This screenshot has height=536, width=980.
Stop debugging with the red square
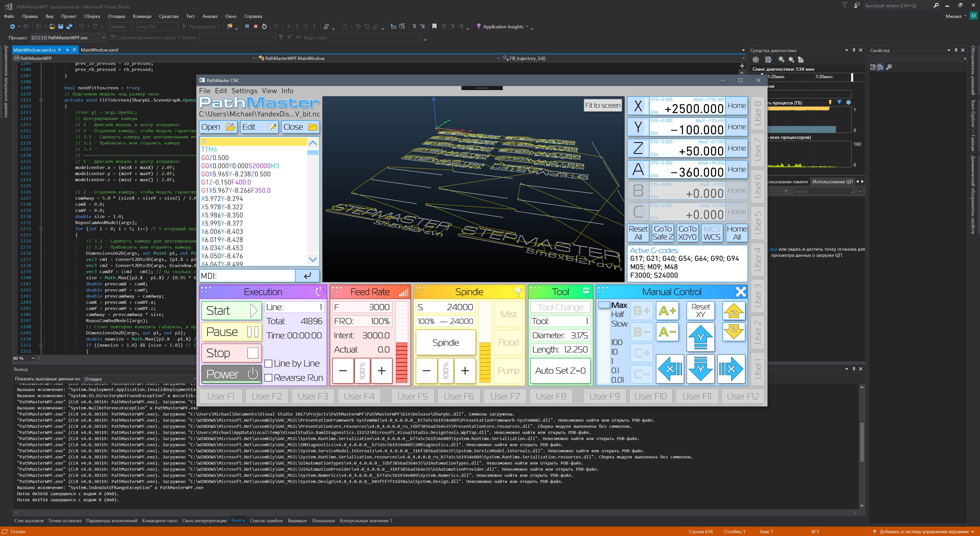(256, 27)
